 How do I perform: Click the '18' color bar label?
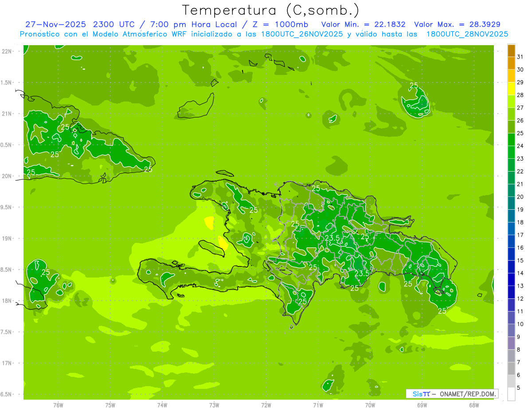click(520, 222)
